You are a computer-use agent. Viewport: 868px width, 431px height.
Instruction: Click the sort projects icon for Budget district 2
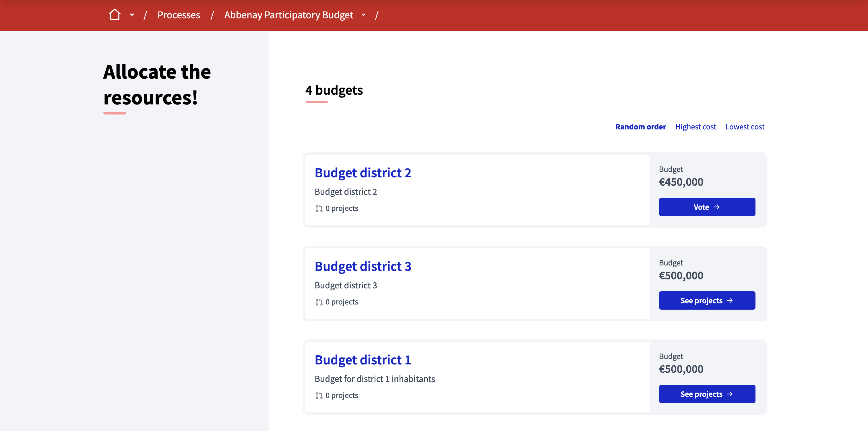pyautogui.click(x=318, y=208)
